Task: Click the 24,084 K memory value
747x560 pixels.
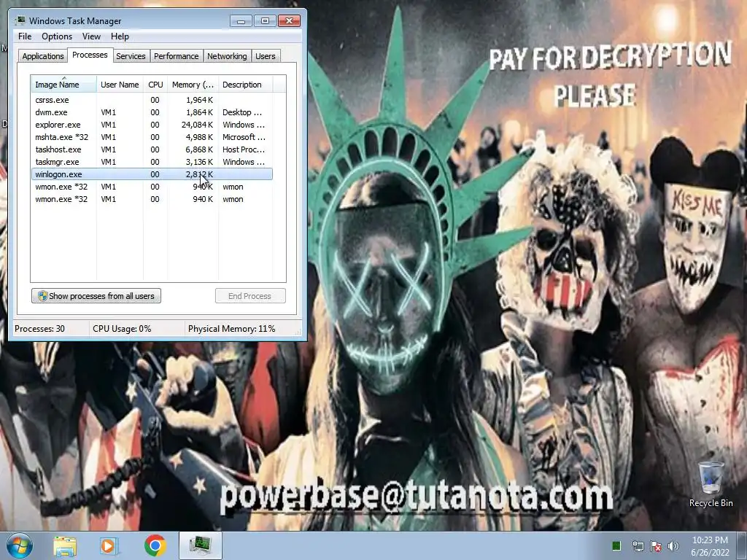Action: (x=197, y=125)
